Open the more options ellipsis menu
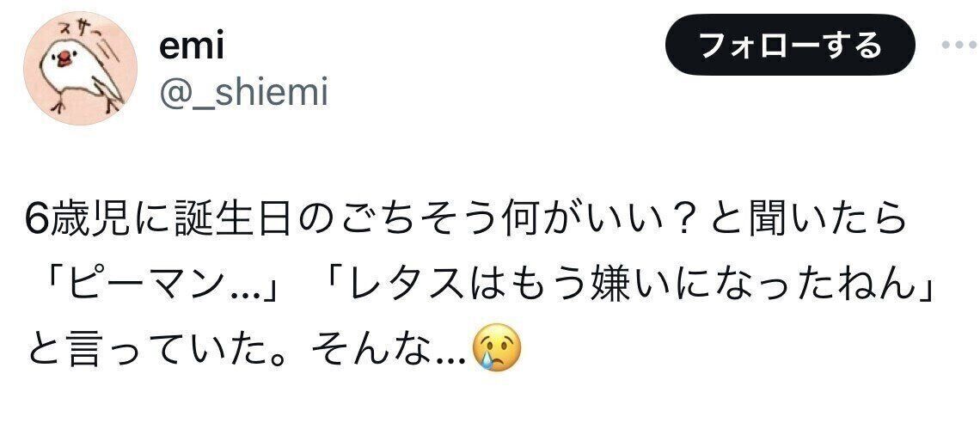The width and height of the screenshot is (980, 429). (956, 45)
